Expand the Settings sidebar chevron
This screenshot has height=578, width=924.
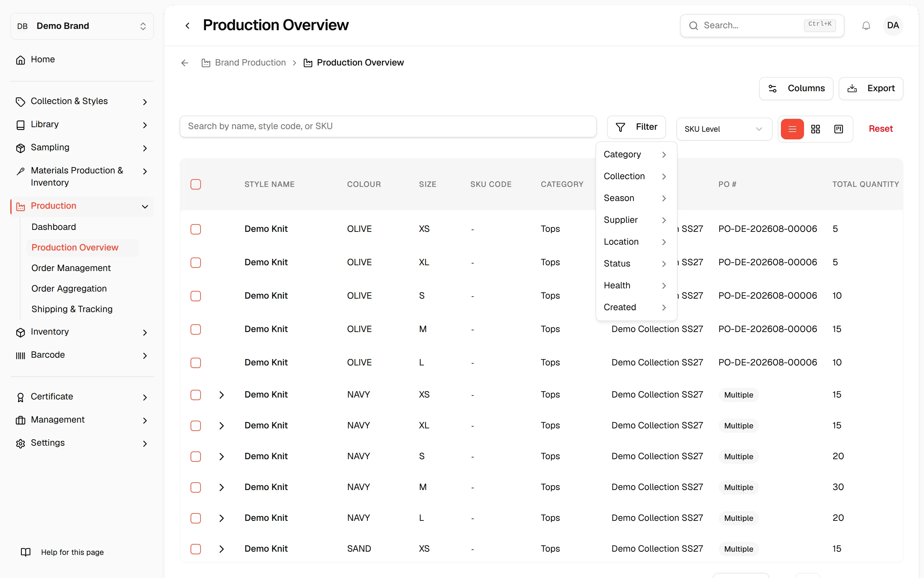pos(145,443)
